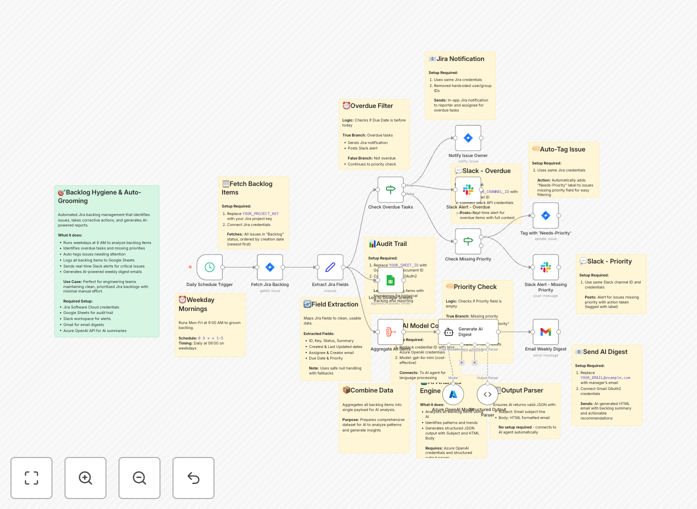The height and width of the screenshot is (509, 697).
Task: Click the Weekday Mornings sticky note
Action: point(210,325)
